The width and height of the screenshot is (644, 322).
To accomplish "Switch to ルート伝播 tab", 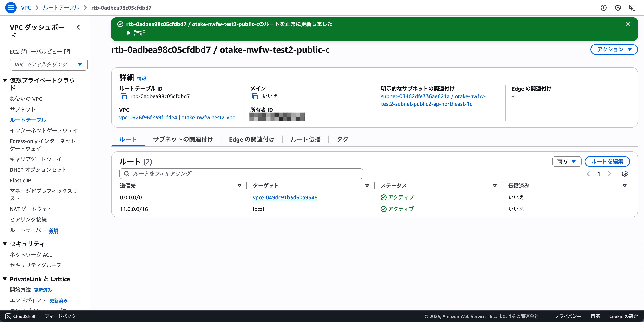I will coord(305,139).
